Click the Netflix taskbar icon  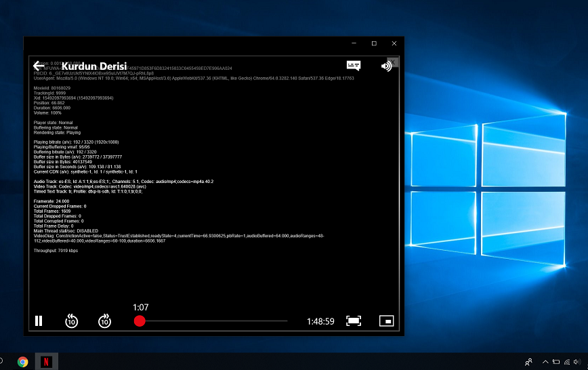[x=46, y=362]
